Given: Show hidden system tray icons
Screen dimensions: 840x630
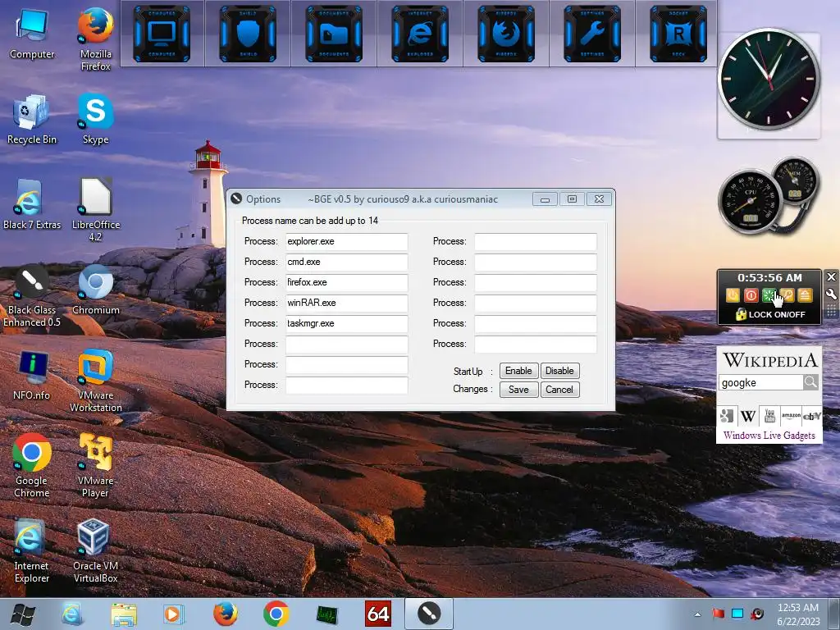Looking at the screenshot, I should 697,614.
